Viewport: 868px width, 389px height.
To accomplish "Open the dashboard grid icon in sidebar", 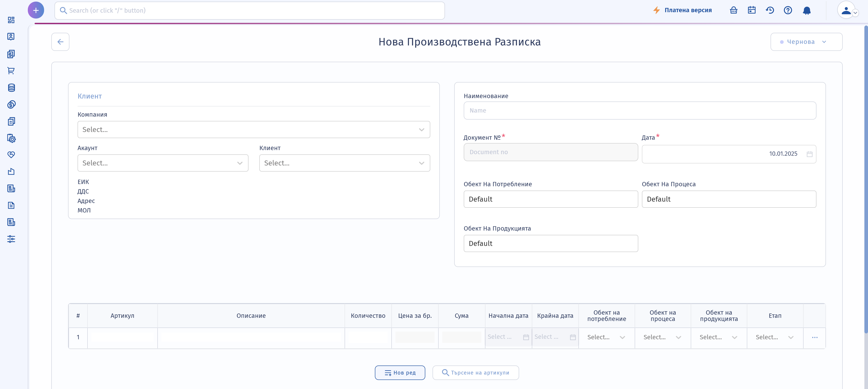I will [x=11, y=20].
